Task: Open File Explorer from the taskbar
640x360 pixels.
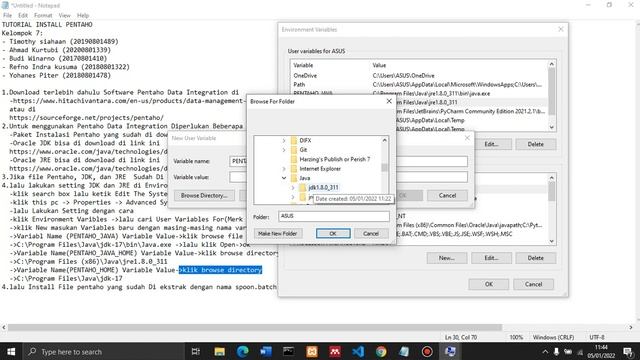Action: pyautogui.click(x=220, y=351)
